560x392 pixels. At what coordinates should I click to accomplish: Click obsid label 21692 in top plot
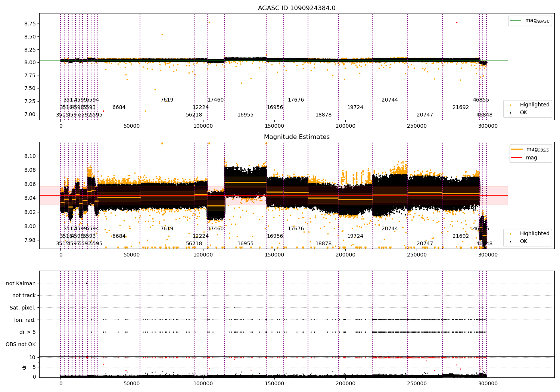[461, 108]
